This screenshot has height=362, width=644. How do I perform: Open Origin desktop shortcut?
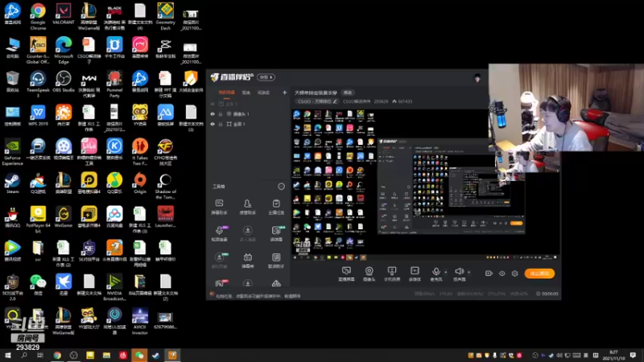139,183
